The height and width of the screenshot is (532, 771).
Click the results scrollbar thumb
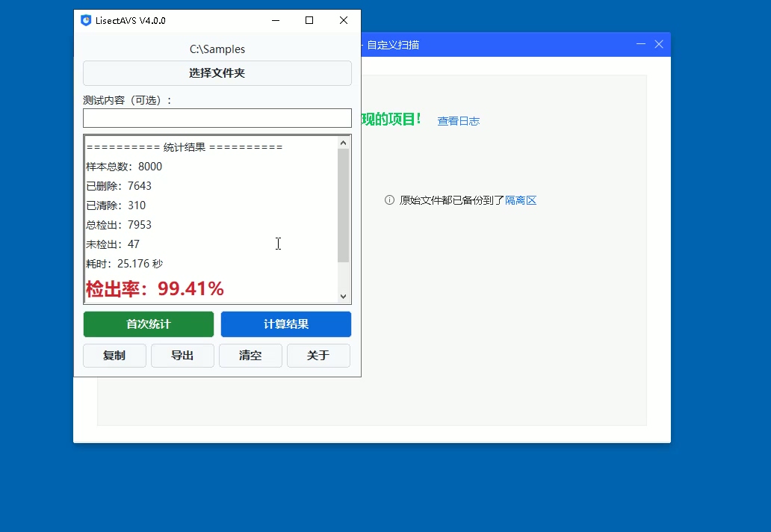coord(343,205)
